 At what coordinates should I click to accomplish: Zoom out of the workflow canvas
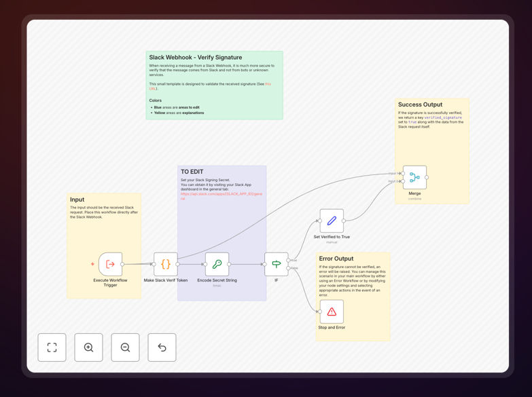[125, 347]
